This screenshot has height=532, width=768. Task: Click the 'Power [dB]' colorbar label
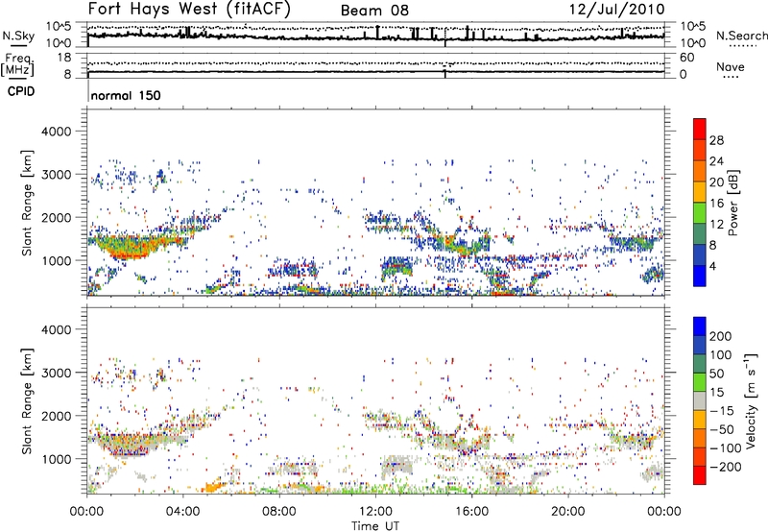point(732,203)
